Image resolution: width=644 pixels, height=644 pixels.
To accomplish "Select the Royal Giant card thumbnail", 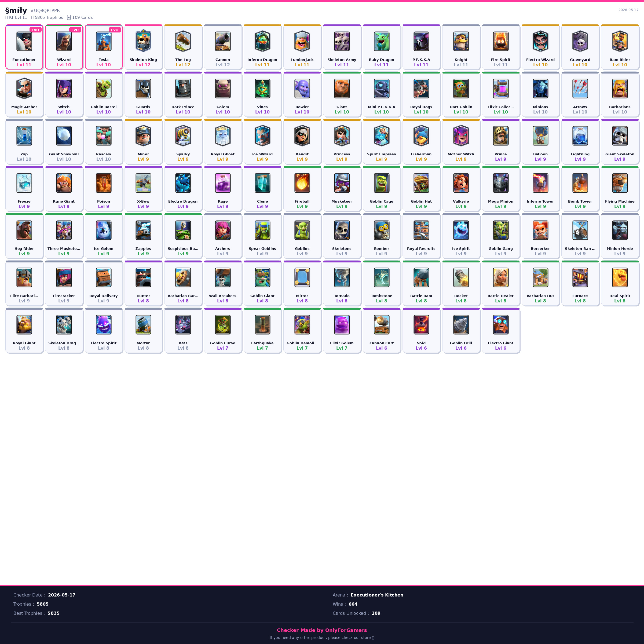I will tap(24, 325).
